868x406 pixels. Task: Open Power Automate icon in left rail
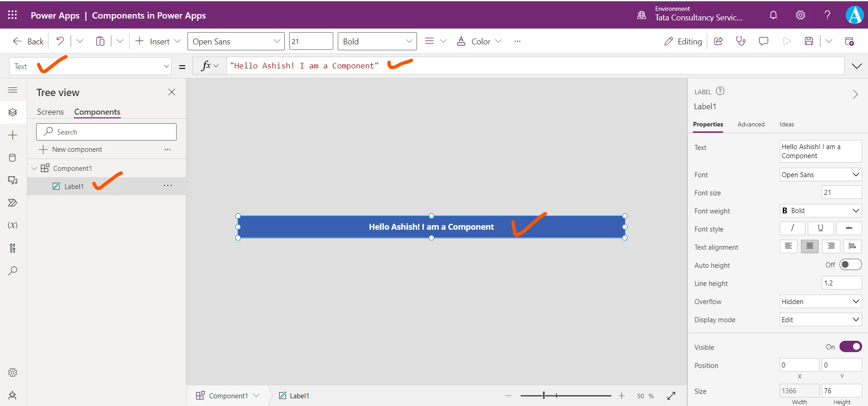[x=13, y=203]
